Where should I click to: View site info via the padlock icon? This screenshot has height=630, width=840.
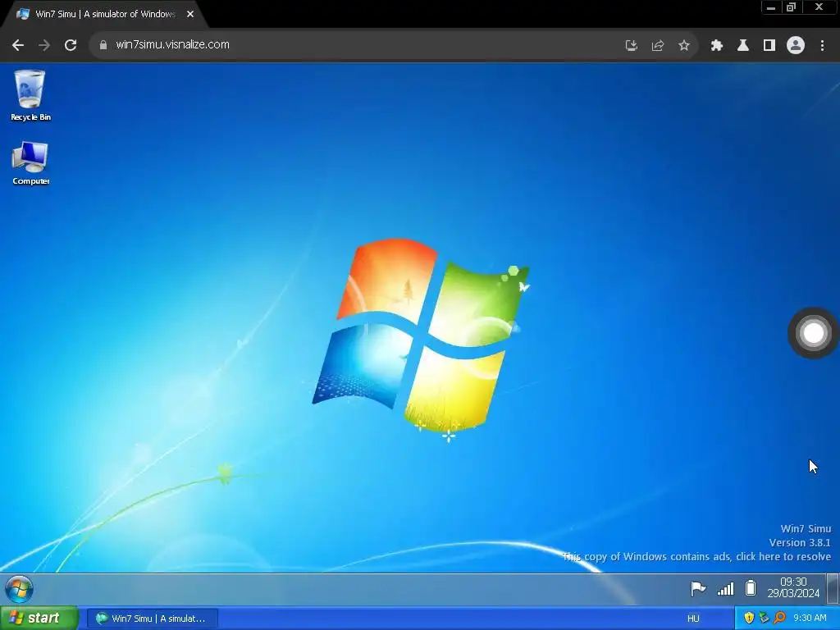pyautogui.click(x=103, y=45)
